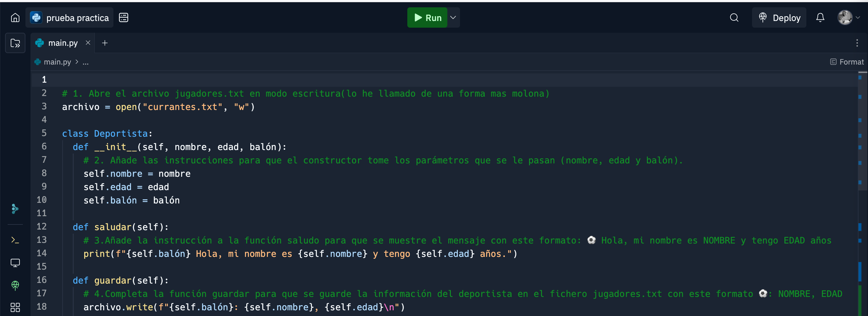Open the all tools grid icon
This screenshot has height=316, width=868.
click(x=15, y=307)
